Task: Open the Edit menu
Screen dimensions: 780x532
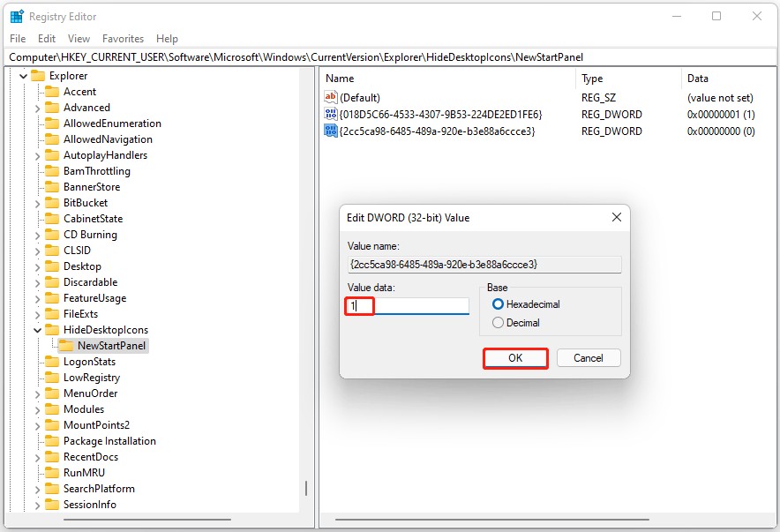Action: [47, 38]
